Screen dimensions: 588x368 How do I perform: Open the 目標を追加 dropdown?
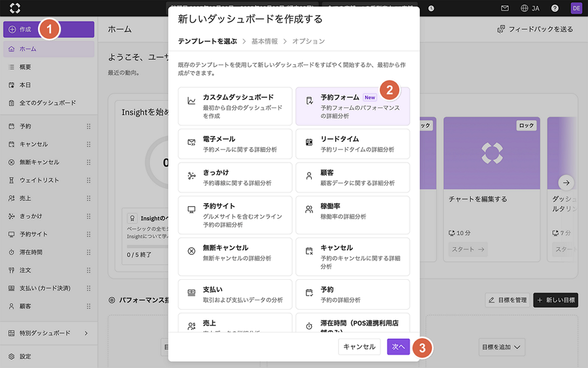pyautogui.click(x=502, y=347)
